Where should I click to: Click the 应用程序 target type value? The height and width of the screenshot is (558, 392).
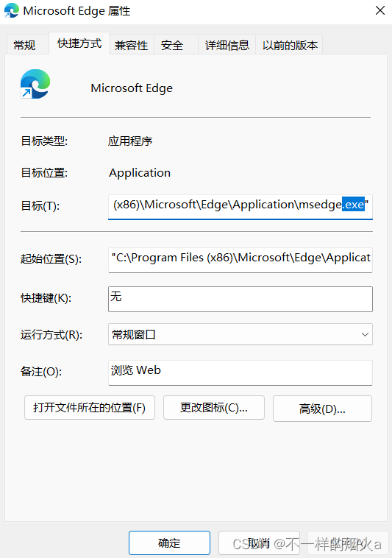[x=130, y=141]
